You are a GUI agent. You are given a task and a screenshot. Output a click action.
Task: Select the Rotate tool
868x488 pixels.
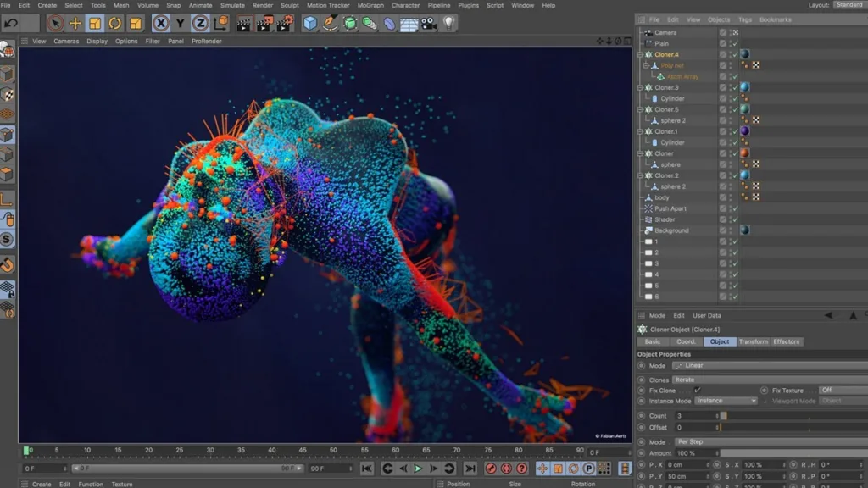[115, 23]
